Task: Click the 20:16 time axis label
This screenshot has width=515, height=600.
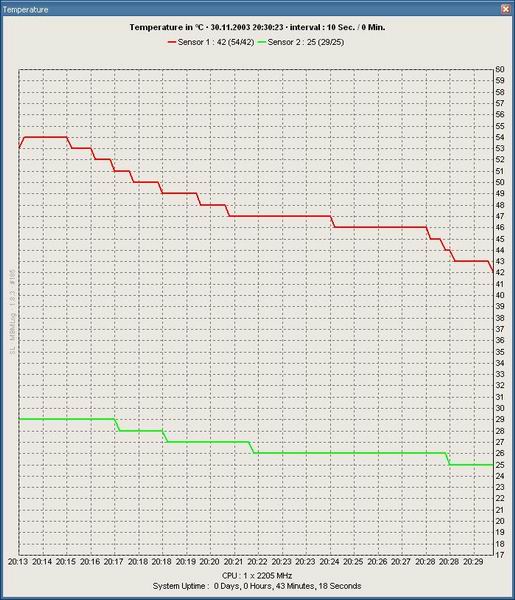Action: point(90,562)
